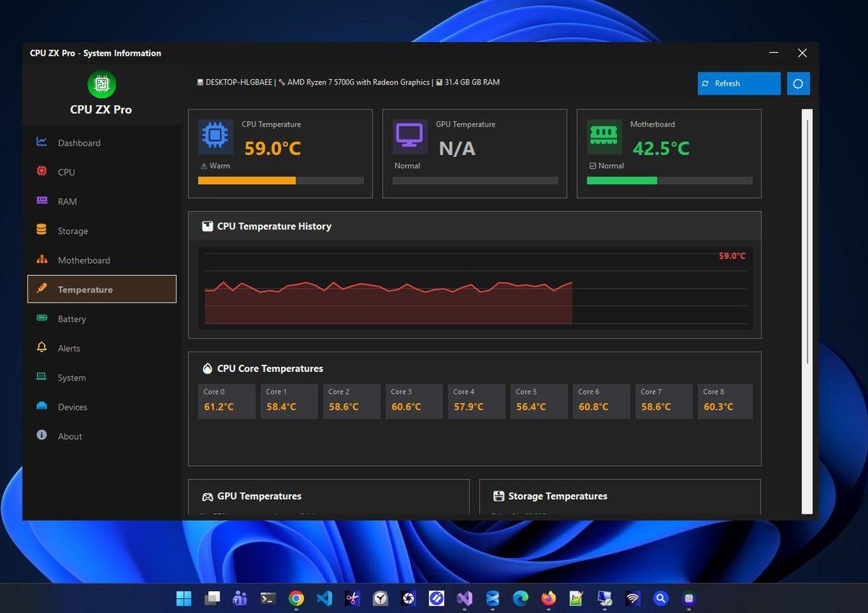868x613 pixels.
Task: Click the CPU temperature history graph
Action: click(x=475, y=288)
